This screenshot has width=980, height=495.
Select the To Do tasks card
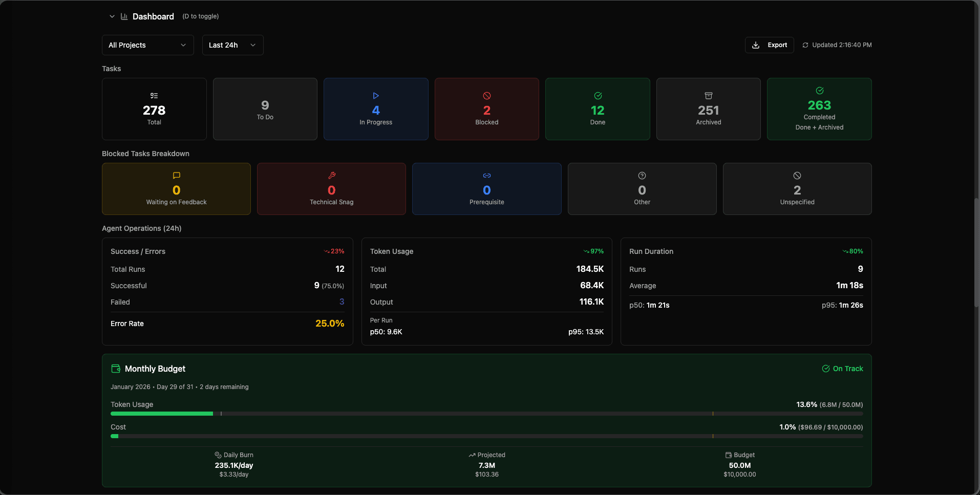tap(265, 109)
